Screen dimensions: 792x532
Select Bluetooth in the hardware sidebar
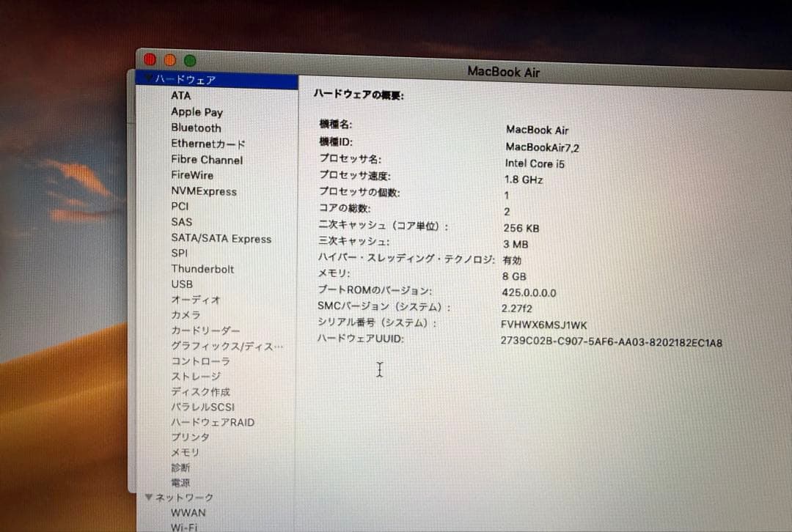(196, 128)
